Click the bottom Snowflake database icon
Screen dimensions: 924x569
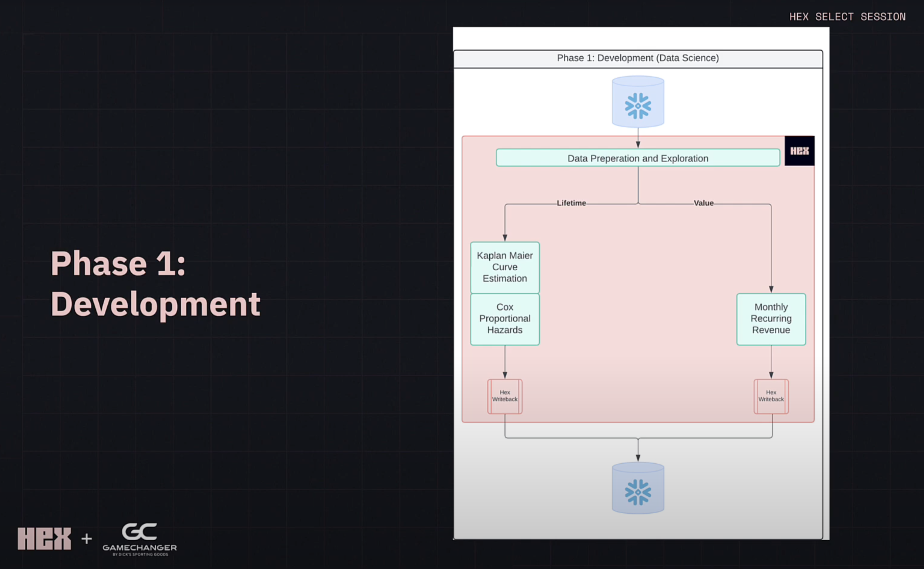[x=638, y=488]
